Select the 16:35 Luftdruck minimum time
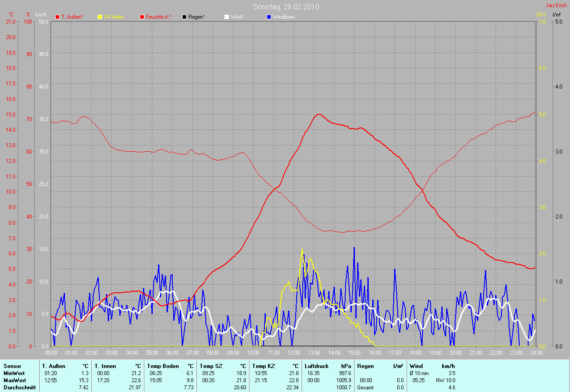The image size is (570, 392). (x=313, y=373)
